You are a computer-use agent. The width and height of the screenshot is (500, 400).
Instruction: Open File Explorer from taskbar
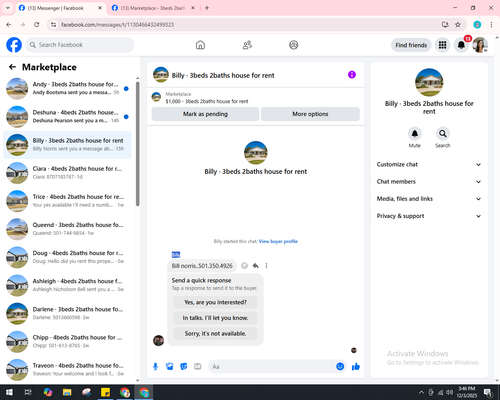[x=67, y=392]
